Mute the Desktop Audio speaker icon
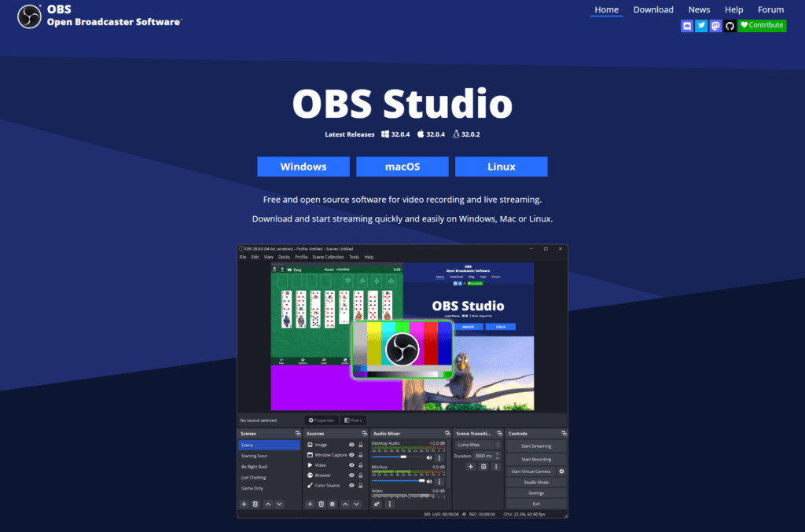Screen dimensions: 805x532 coord(429,457)
